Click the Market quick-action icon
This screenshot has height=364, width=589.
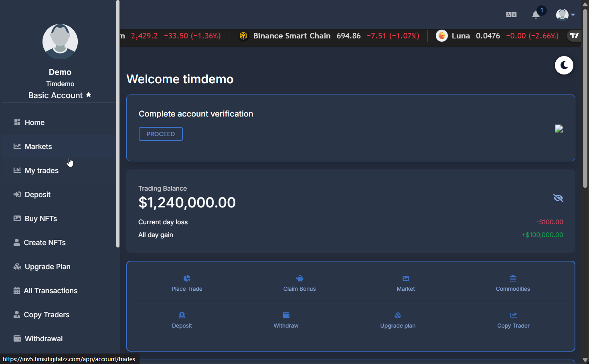click(406, 278)
